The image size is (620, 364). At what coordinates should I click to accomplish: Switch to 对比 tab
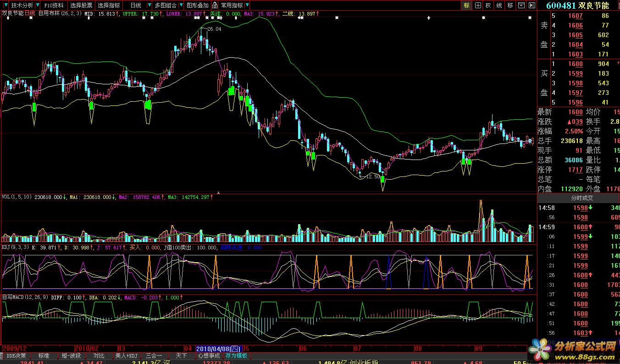[99, 356]
